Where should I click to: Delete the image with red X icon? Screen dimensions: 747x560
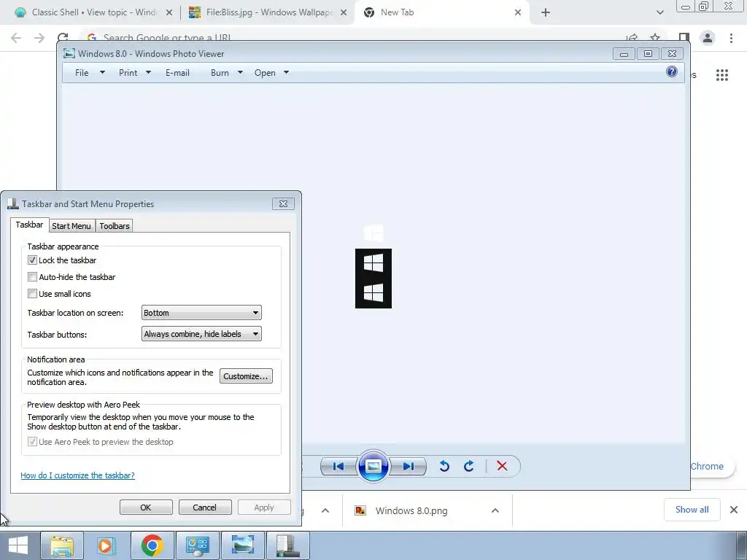(502, 466)
